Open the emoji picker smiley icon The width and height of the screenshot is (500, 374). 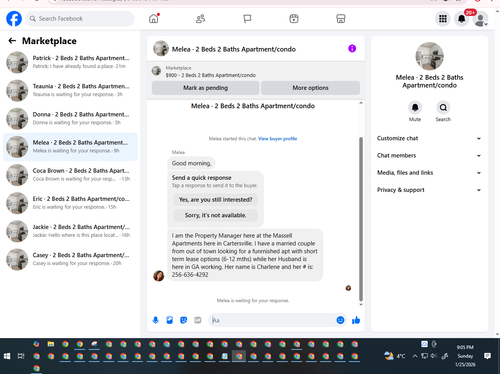click(340, 320)
